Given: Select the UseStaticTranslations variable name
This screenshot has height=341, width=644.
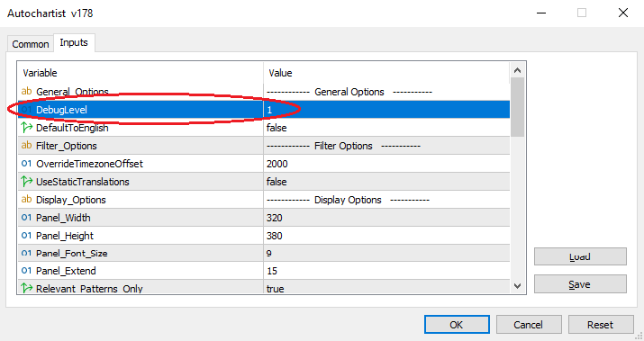Looking at the screenshot, I should coord(83,182).
